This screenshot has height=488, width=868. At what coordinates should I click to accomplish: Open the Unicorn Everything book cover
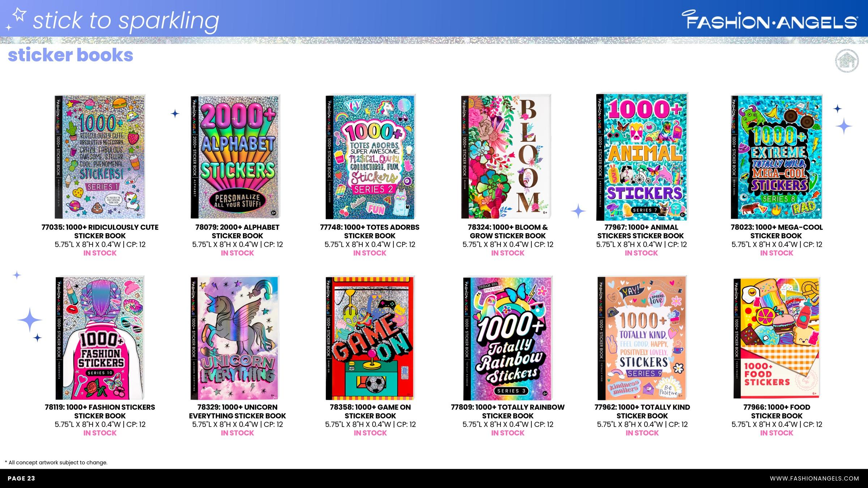[235, 338]
